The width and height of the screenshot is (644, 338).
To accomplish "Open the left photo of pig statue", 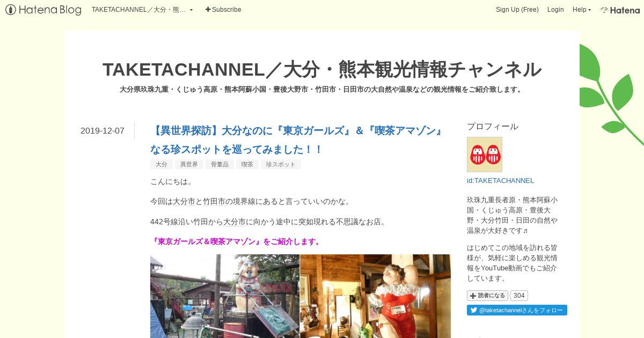I will [225, 296].
